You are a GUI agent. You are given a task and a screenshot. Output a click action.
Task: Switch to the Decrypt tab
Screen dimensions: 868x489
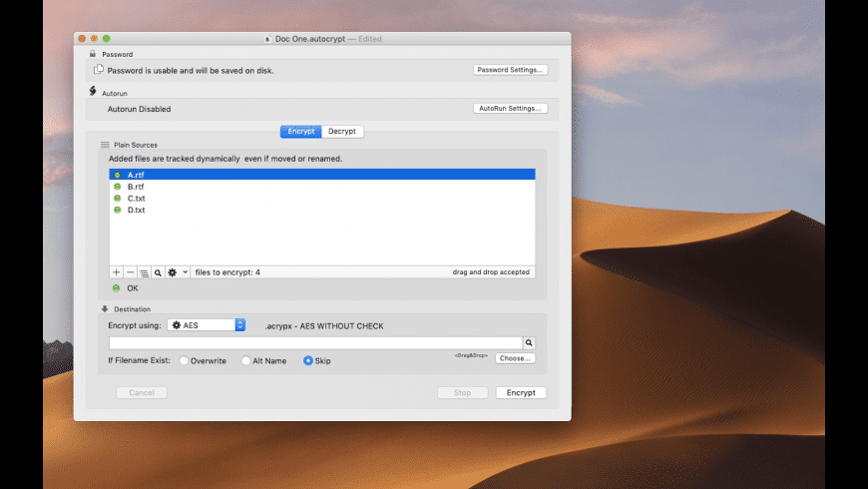342,132
